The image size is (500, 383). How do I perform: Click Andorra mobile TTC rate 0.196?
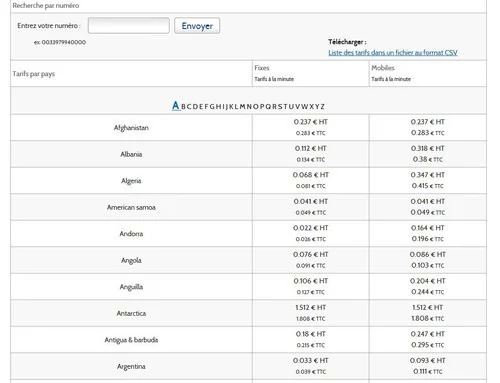(428, 239)
